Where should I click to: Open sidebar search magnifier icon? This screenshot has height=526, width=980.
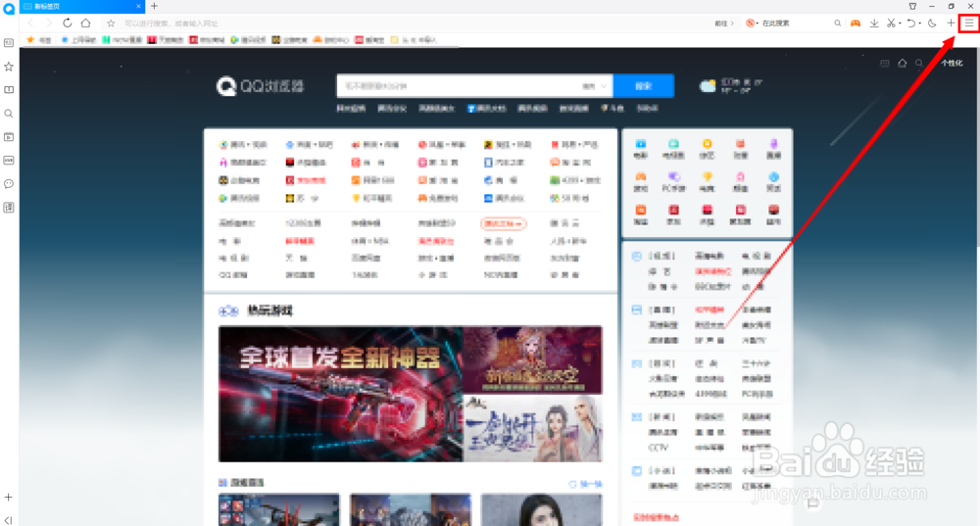pyautogui.click(x=9, y=114)
